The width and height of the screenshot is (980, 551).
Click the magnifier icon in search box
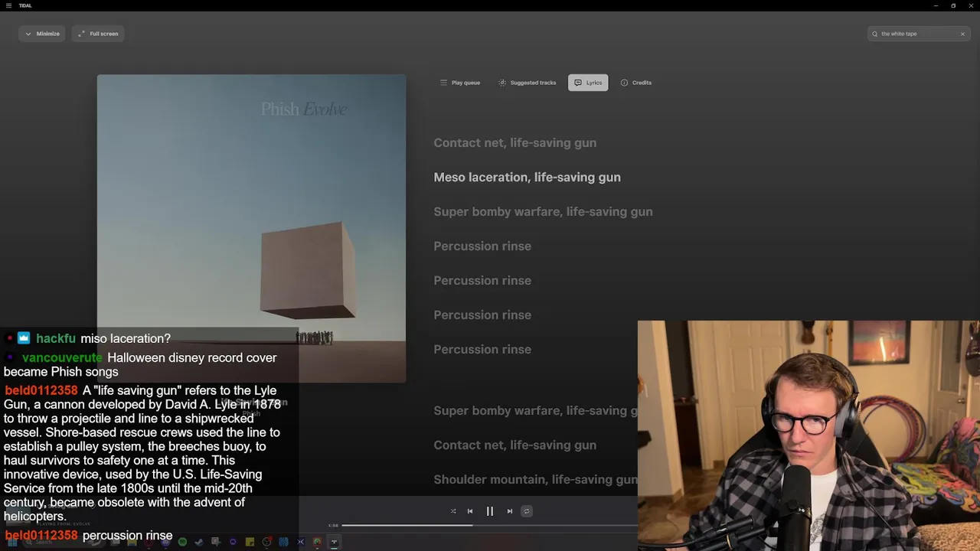pyautogui.click(x=874, y=34)
